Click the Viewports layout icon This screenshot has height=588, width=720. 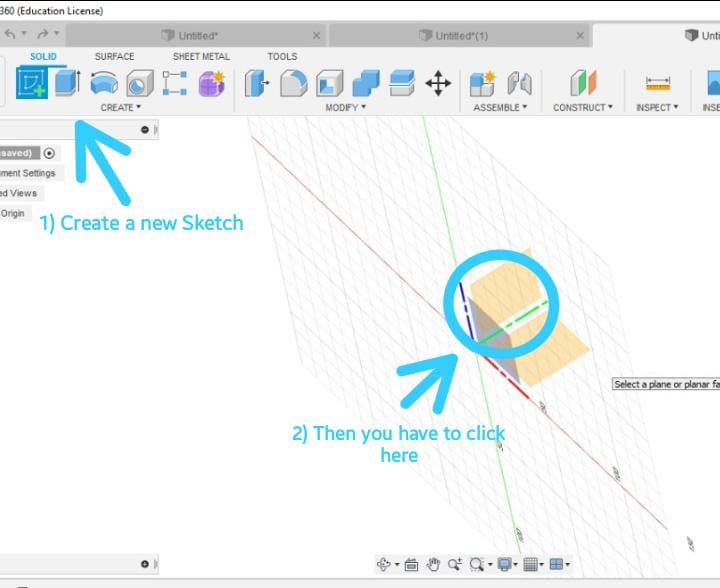point(556,564)
